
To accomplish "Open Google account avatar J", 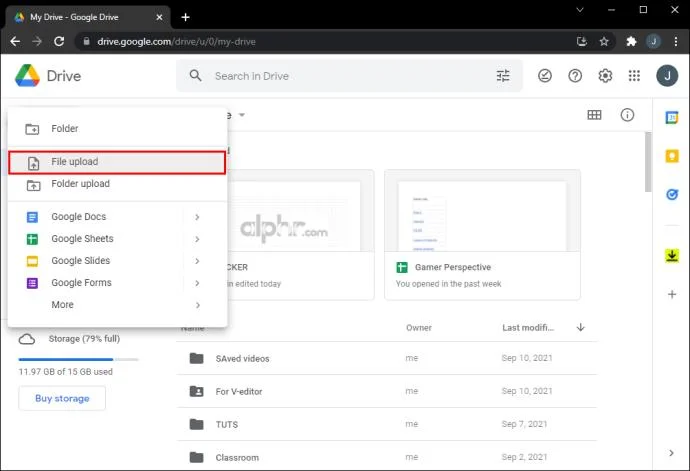I will tap(667, 76).
